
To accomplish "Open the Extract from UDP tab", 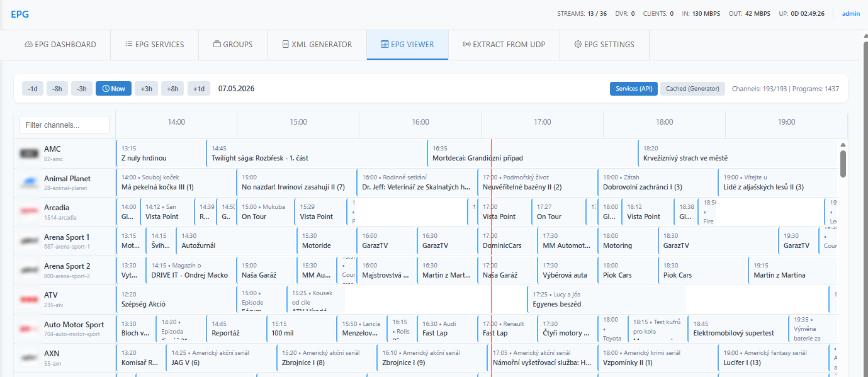I will (x=504, y=45).
